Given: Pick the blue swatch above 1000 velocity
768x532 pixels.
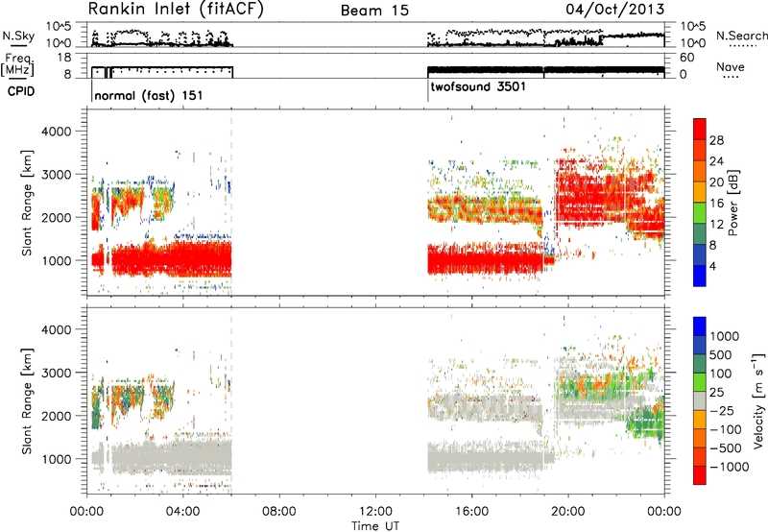Looking at the screenshot, I should 700,326.
